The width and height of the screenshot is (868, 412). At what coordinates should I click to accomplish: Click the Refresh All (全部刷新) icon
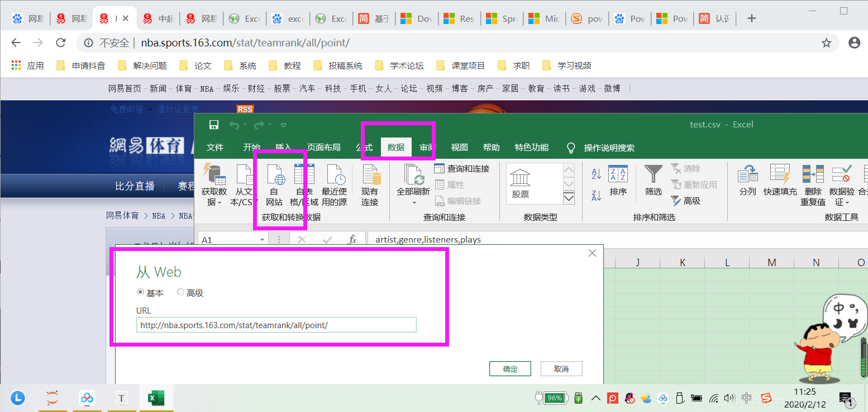(x=413, y=174)
